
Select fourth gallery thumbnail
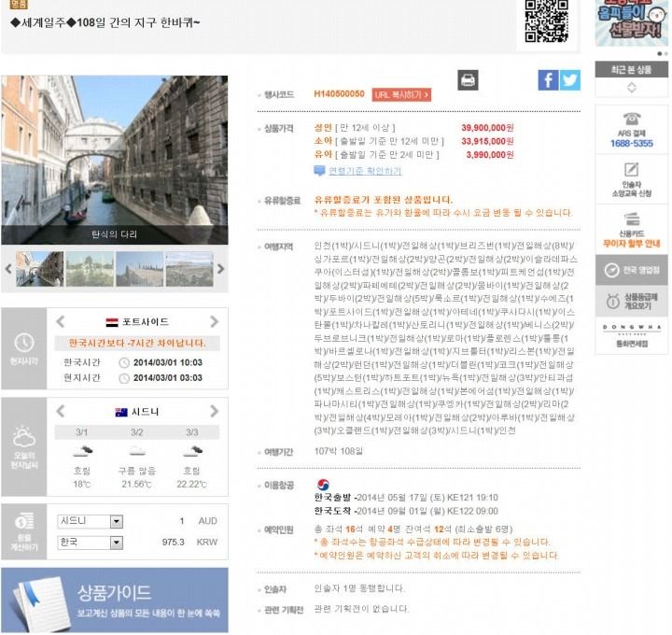click(x=189, y=269)
